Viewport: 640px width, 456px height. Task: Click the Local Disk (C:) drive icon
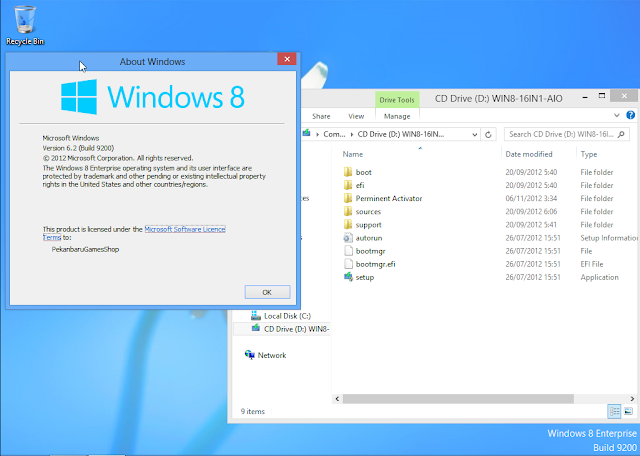coord(256,316)
